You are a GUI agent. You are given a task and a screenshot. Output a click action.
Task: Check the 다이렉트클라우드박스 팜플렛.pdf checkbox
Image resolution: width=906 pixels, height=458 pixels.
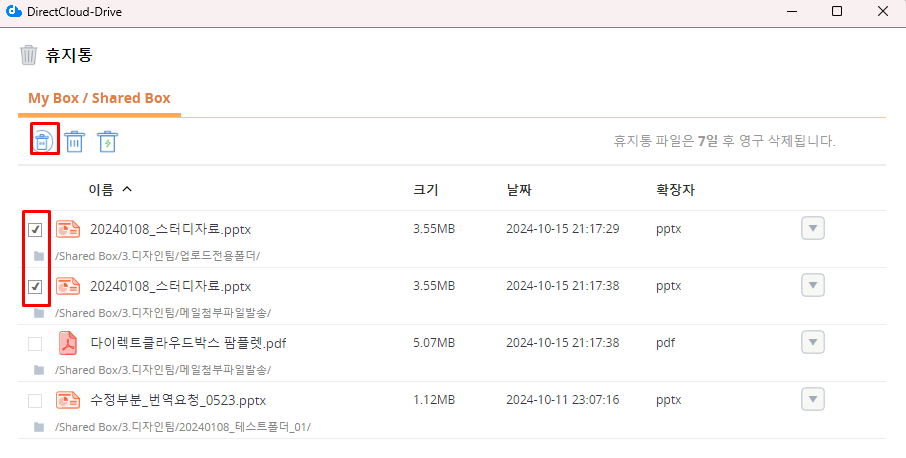[35, 344]
